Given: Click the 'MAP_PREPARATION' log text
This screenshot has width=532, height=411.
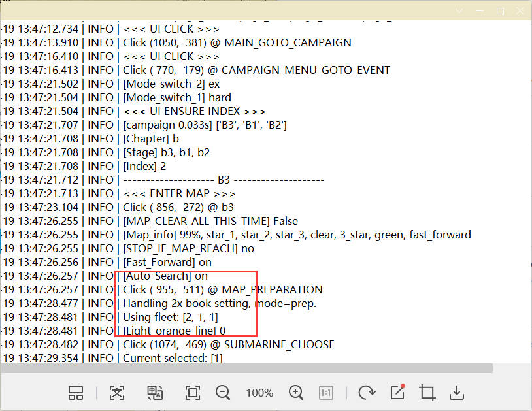Looking at the screenshot, I should tap(272, 289).
